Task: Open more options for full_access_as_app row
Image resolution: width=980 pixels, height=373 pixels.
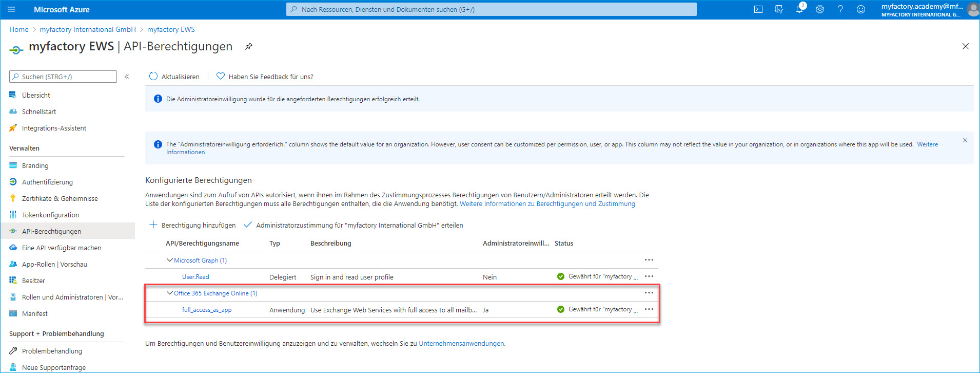Action: 649,309
